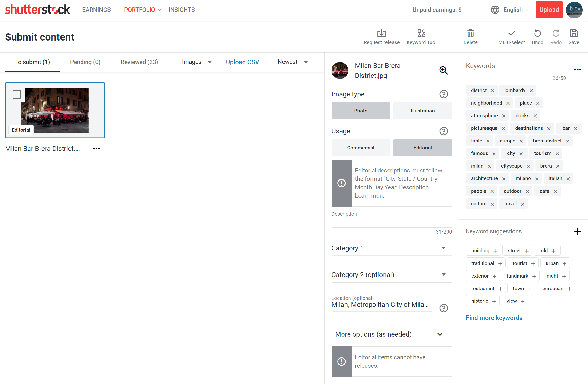The height and width of the screenshot is (384, 588).
Task: Save changes with the Save icon
Action: tap(573, 33)
